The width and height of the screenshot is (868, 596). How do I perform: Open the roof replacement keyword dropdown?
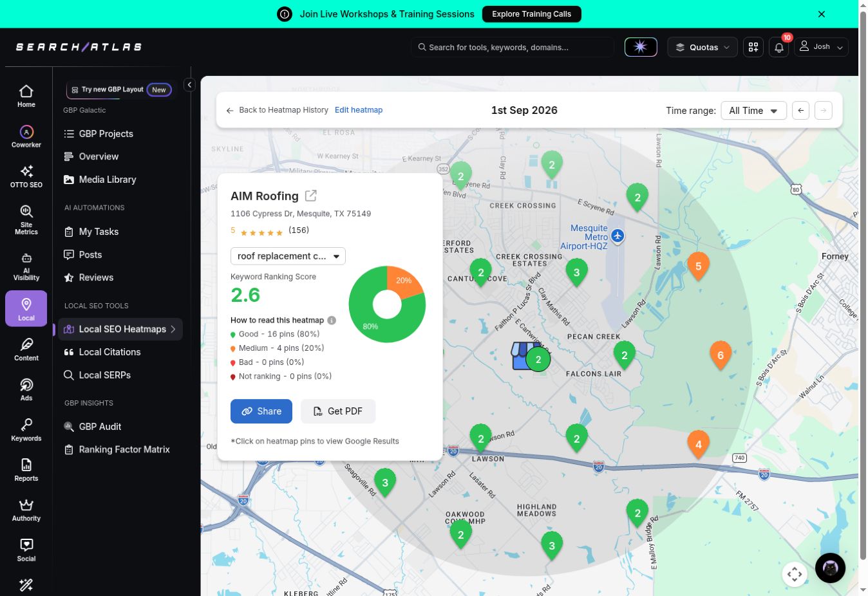tap(288, 256)
